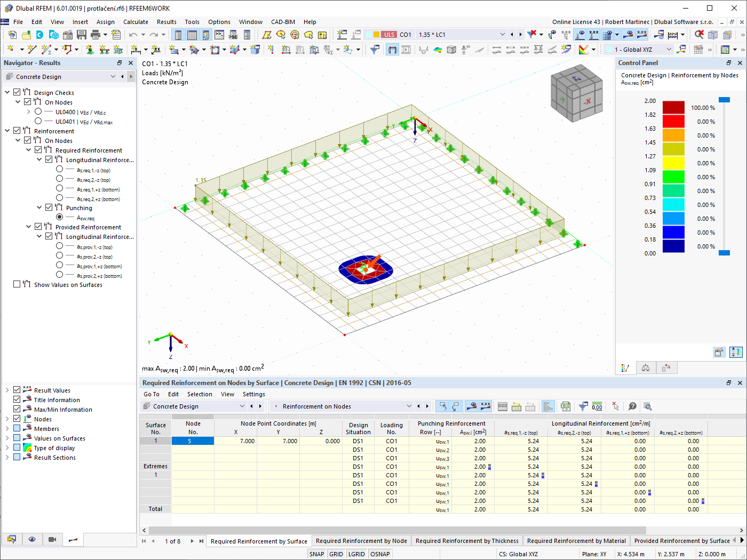Open the load combination dropdown showing 1.35 * LC1
747x560 pixels.
pos(502,34)
